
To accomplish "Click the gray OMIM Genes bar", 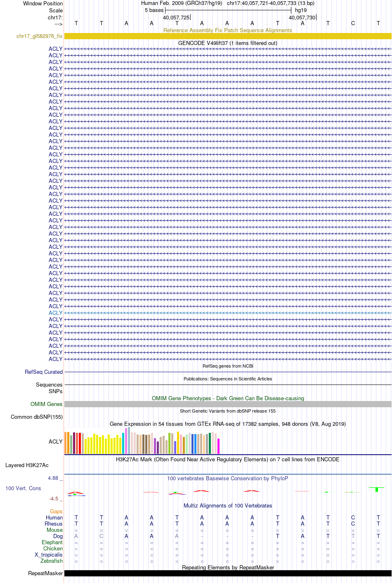I will (x=228, y=404).
